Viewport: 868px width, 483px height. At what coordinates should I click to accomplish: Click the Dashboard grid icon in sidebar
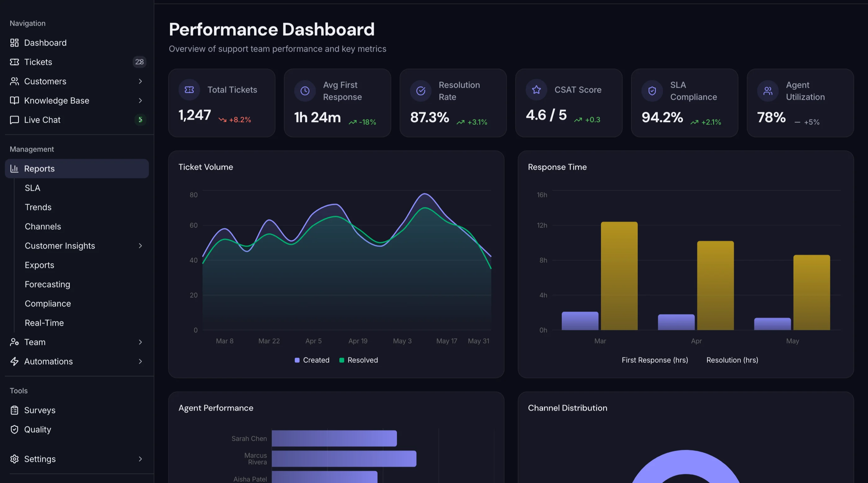(14, 43)
